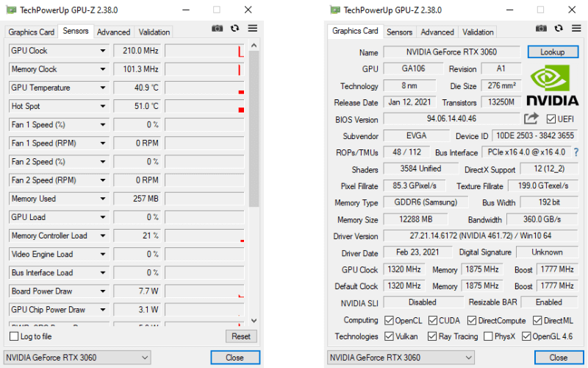Image resolution: width=588 pixels, height=368 pixels.
Task: Click the Hot Spot history graph
Action: tap(204, 106)
